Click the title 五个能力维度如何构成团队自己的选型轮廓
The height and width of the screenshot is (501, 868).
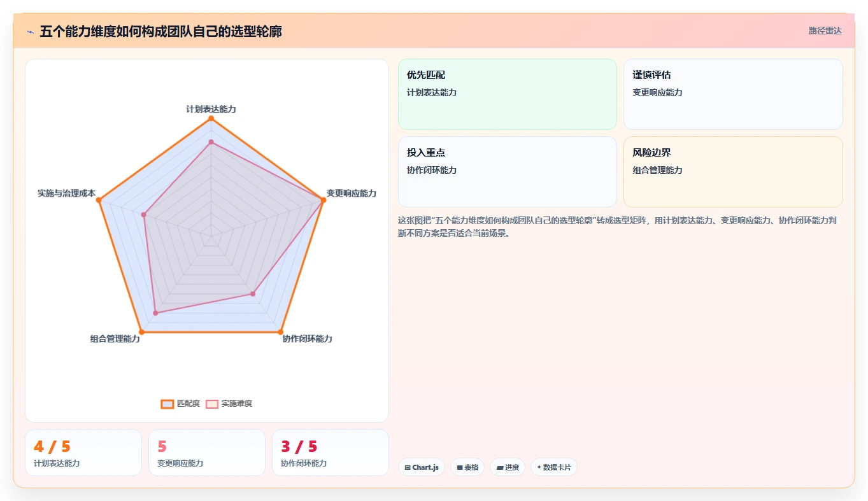click(x=160, y=31)
